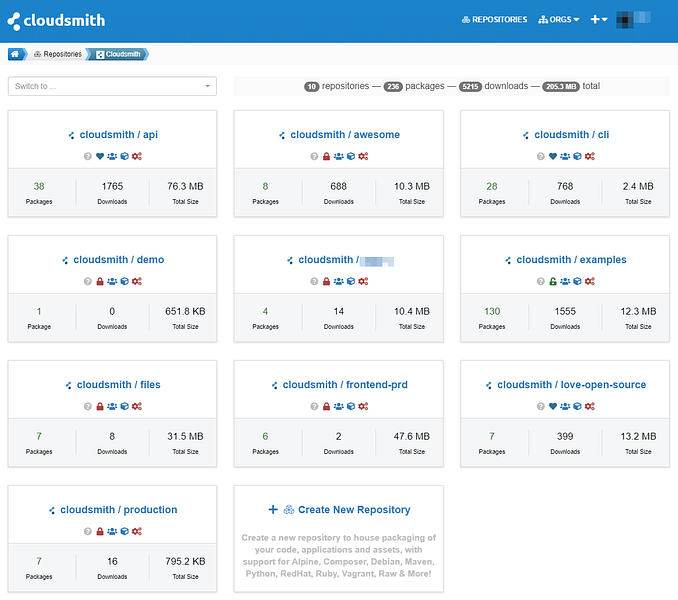The image size is (678, 600).
Task: Open settings gears under cloudsmith / production
Action: pyautogui.click(x=137, y=531)
